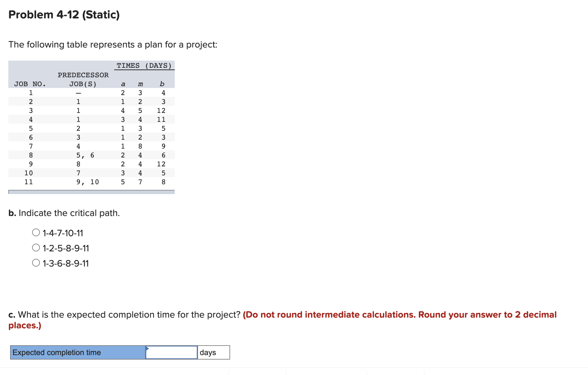Click the blue flag marker in the answer box
588x375 pixels.
147,348
